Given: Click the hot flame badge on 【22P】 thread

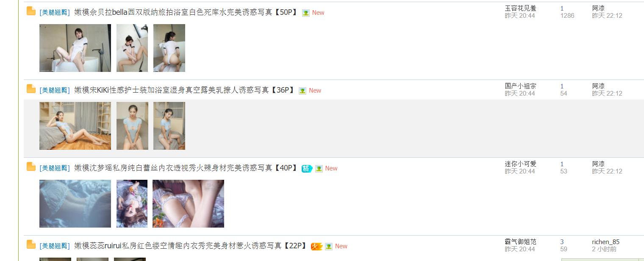Looking at the screenshot, I should (x=316, y=246).
